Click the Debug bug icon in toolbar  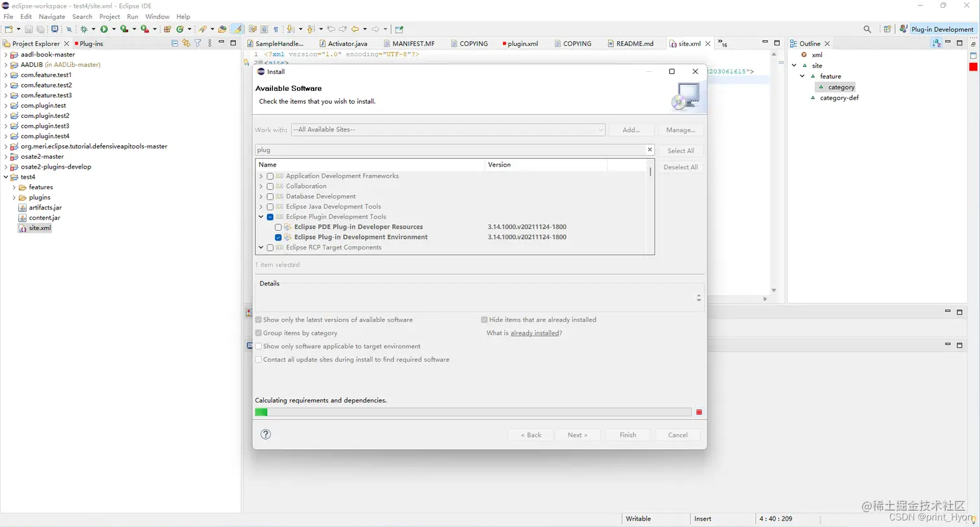coord(84,29)
